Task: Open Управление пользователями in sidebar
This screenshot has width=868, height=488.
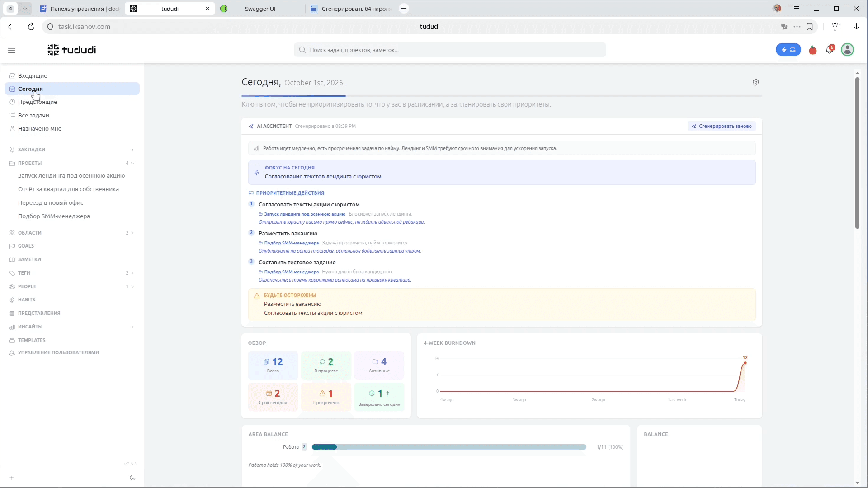Action: pos(58,352)
